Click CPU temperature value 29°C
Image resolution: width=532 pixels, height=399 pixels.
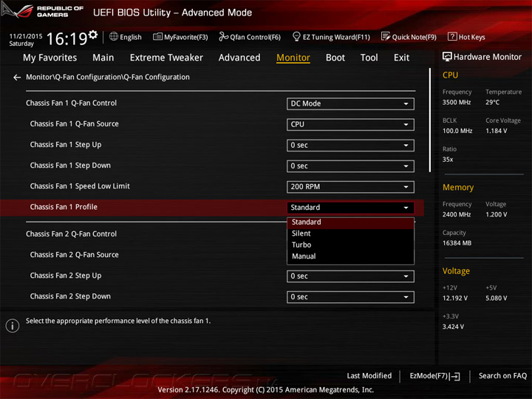point(492,103)
